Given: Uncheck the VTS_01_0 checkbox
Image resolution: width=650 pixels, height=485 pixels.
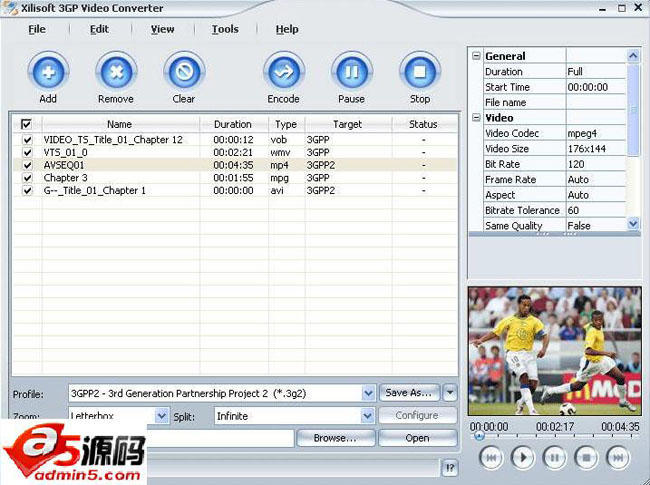Looking at the screenshot, I should pyautogui.click(x=27, y=153).
